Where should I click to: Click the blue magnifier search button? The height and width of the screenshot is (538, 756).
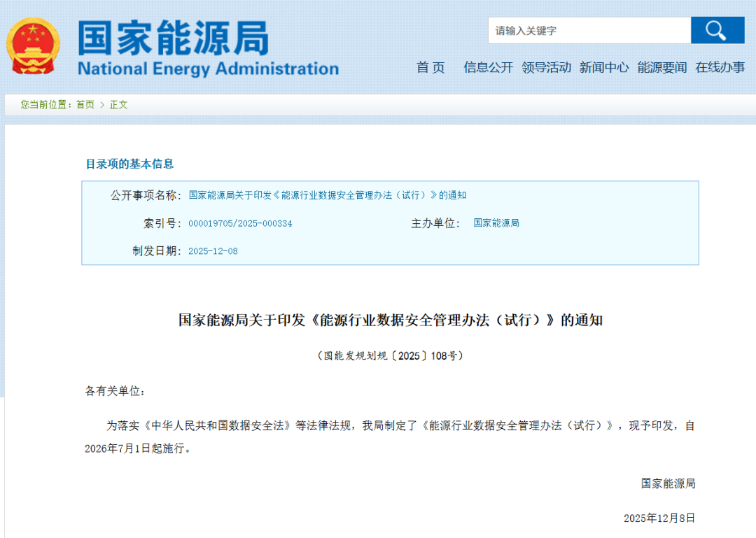click(717, 30)
